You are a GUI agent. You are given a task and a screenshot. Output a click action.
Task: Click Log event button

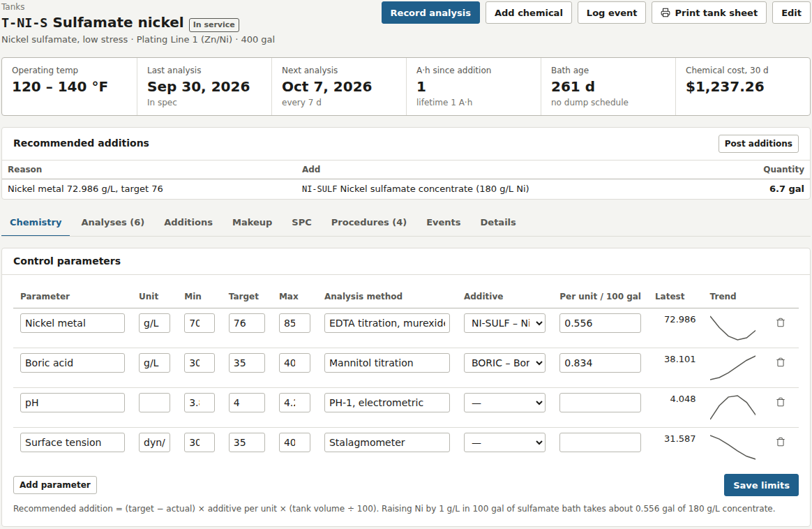612,13
